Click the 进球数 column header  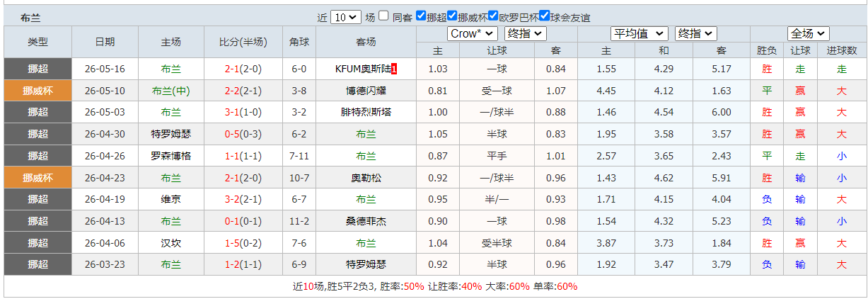click(x=841, y=50)
